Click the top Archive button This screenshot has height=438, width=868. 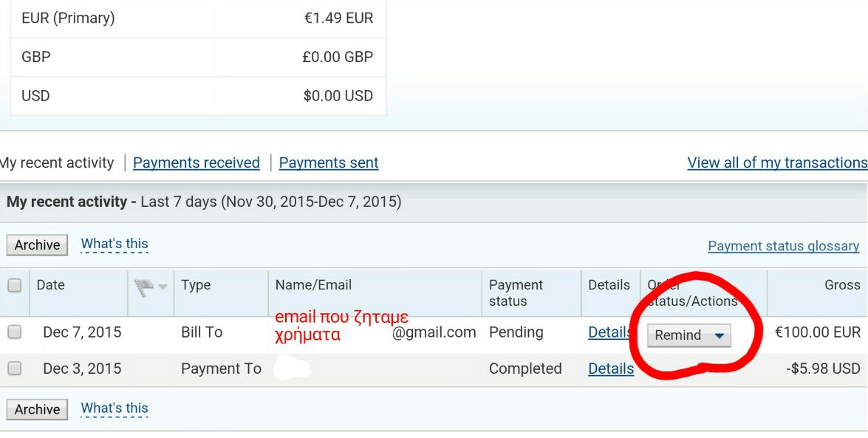click(37, 244)
